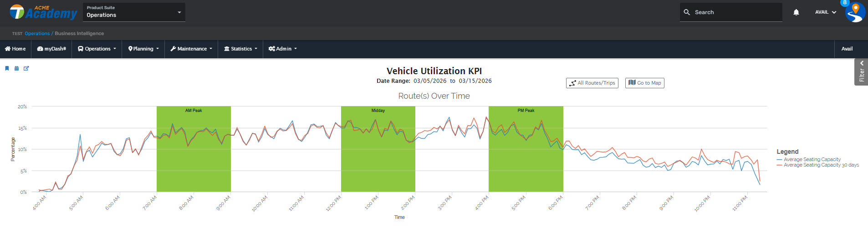
Task: Go to Home in navigation bar
Action: (15, 49)
